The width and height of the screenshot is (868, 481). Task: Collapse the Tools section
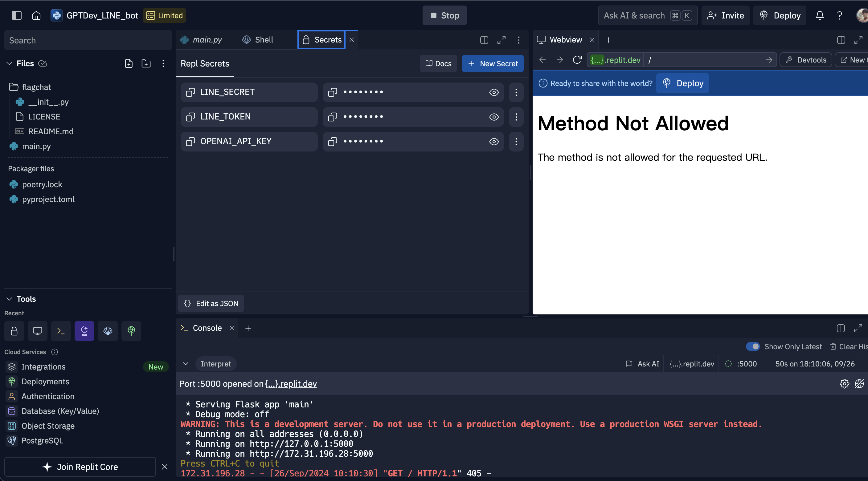10,299
